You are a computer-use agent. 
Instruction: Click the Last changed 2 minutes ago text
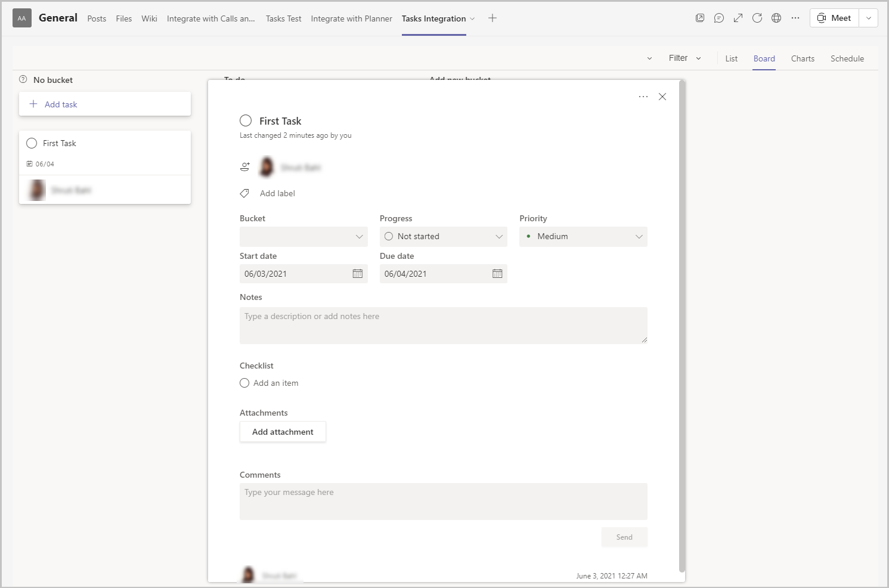pyautogui.click(x=296, y=135)
